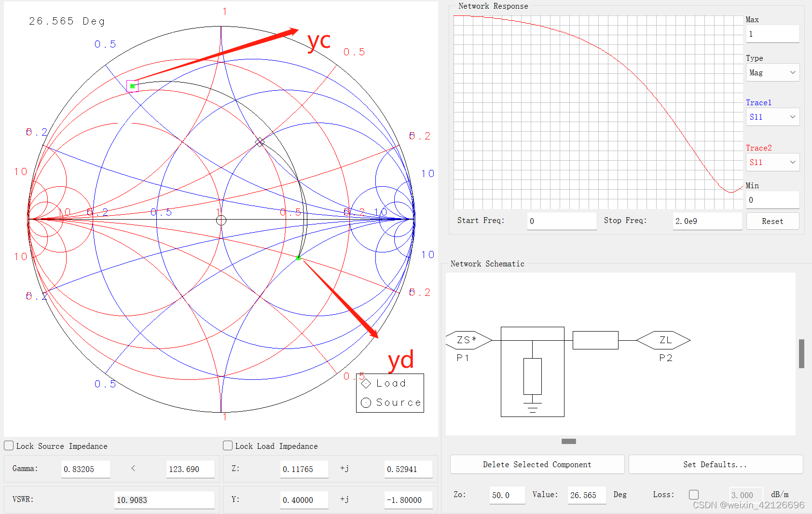Click the Start Freq input field

(562, 221)
